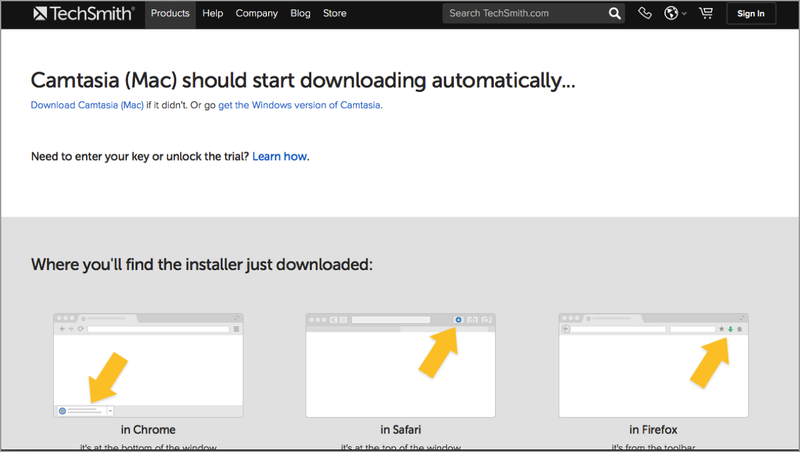Click the Download Camtasia (Mac) link
Image resolution: width=800 pixels, height=452 pixels.
click(87, 105)
